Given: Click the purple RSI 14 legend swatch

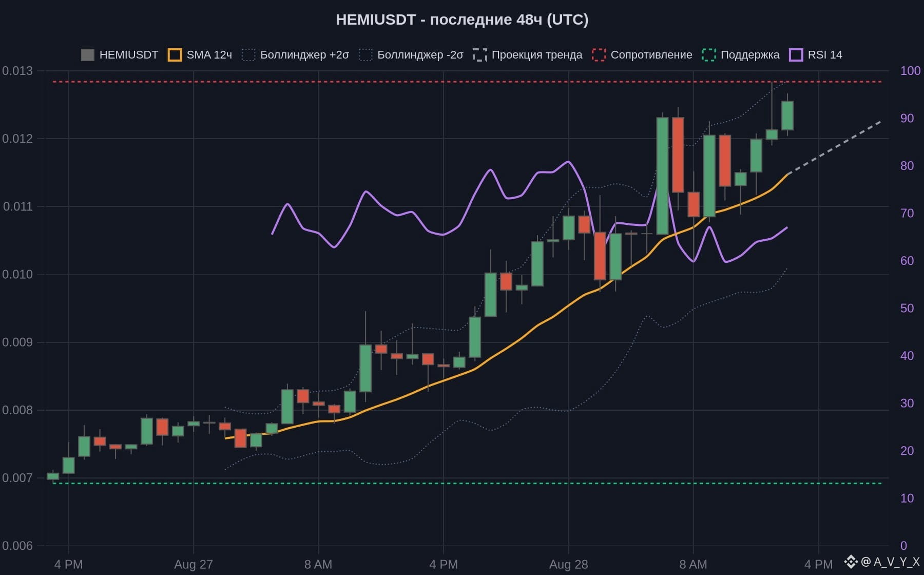Looking at the screenshot, I should click(796, 55).
